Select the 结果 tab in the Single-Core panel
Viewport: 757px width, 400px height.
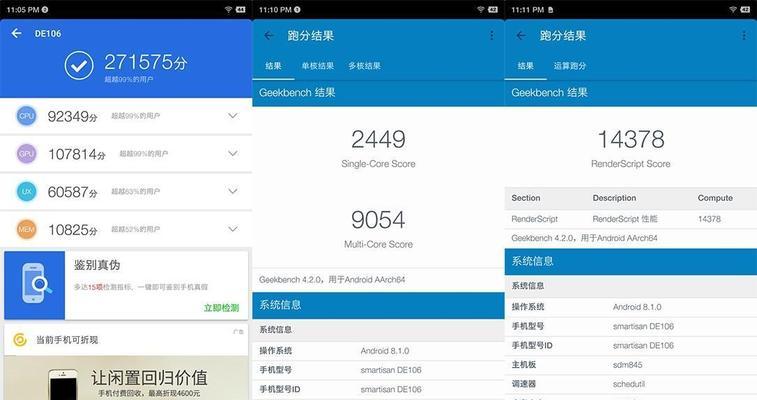273,66
